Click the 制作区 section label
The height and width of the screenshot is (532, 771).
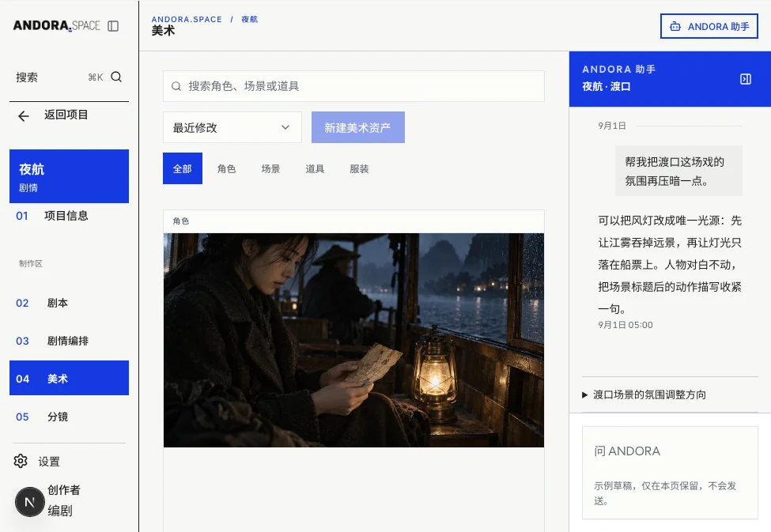pos(31,263)
